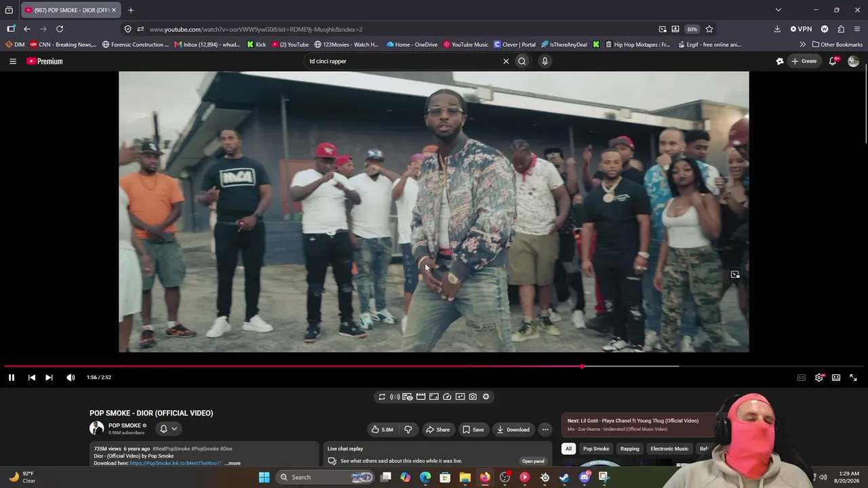
Task: Open the Other Bookmarks folder
Action: (837, 45)
